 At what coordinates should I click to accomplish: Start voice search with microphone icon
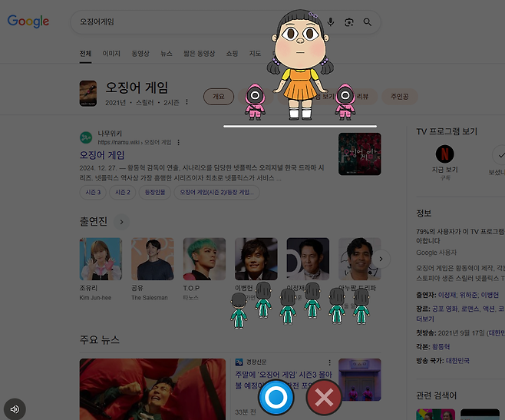(x=331, y=22)
